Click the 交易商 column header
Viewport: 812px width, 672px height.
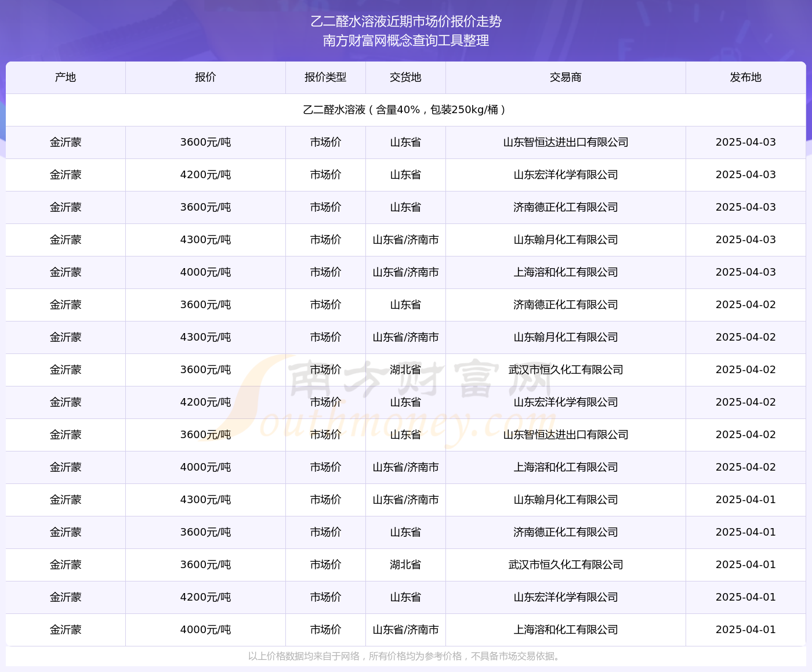click(565, 77)
